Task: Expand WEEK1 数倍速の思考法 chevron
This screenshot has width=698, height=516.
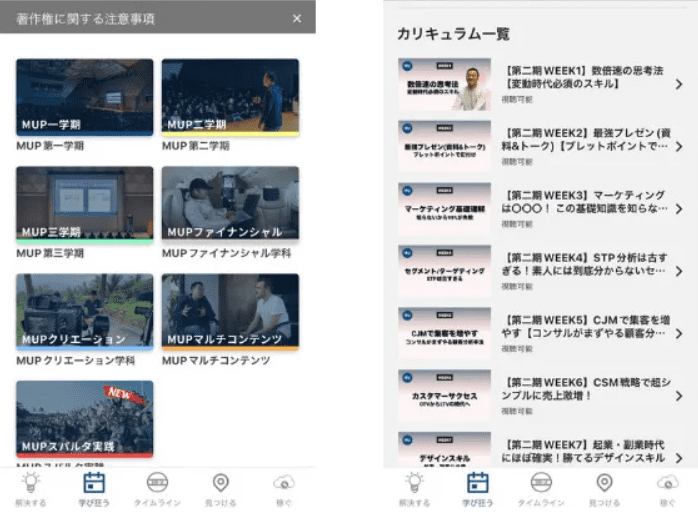Action: [678, 84]
